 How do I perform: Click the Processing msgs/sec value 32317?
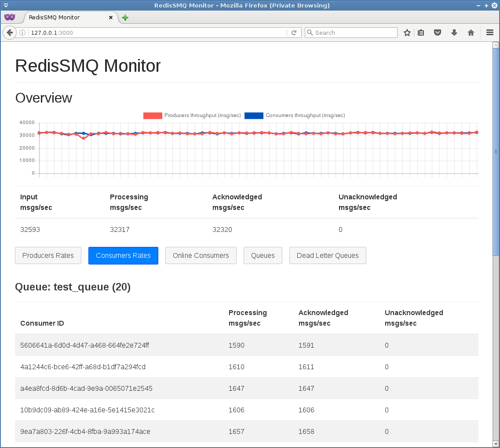tap(120, 229)
